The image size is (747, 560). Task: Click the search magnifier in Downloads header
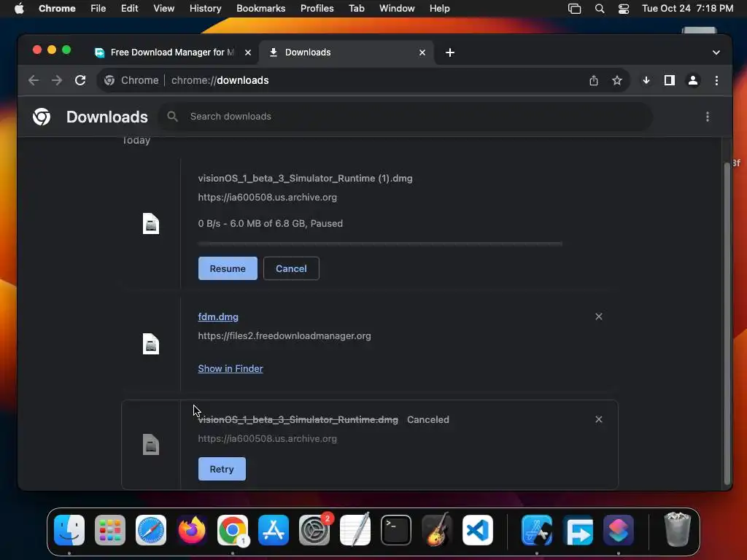[172, 117]
